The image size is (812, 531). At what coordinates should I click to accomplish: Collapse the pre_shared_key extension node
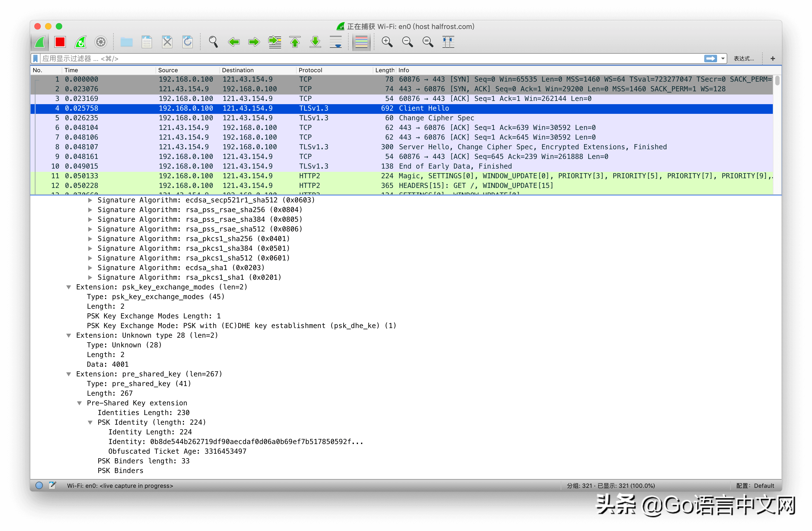click(x=69, y=374)
